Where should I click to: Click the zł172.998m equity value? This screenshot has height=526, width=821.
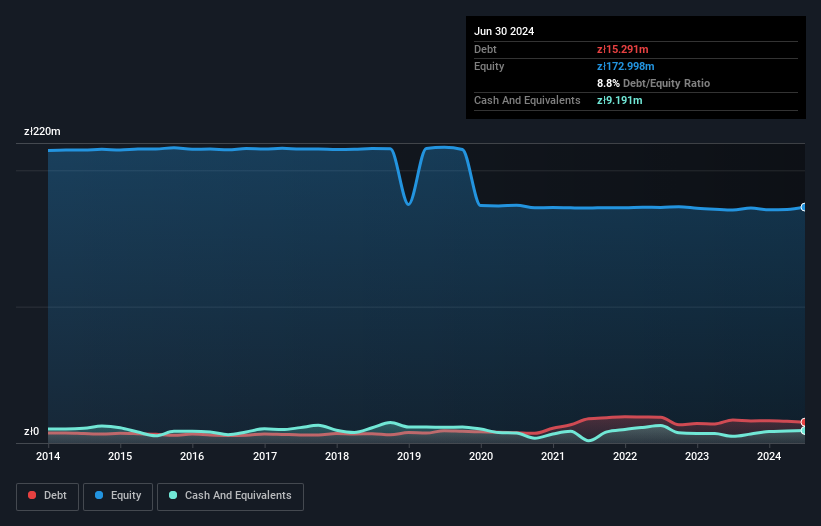[x=626, y=66]
